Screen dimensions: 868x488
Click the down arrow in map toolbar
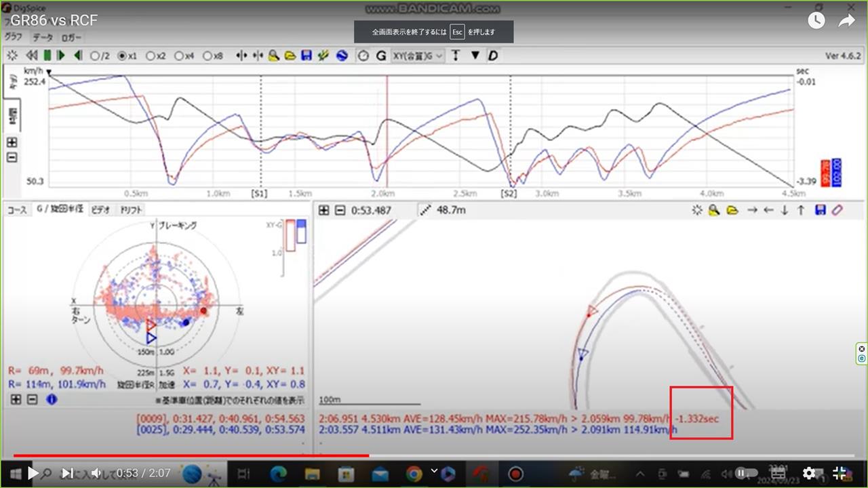pos(785,210)
